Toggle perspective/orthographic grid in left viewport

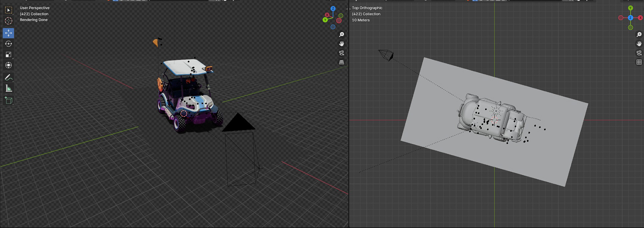tap(341, 62)
